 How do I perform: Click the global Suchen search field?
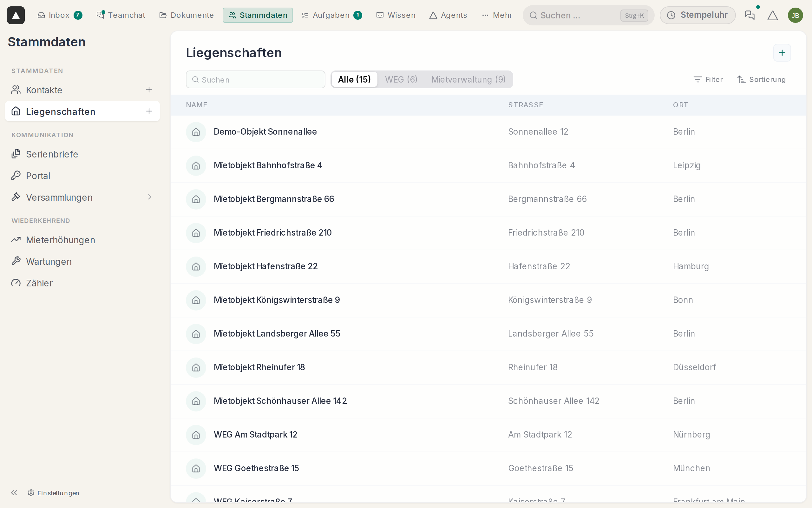pos(588,15)
